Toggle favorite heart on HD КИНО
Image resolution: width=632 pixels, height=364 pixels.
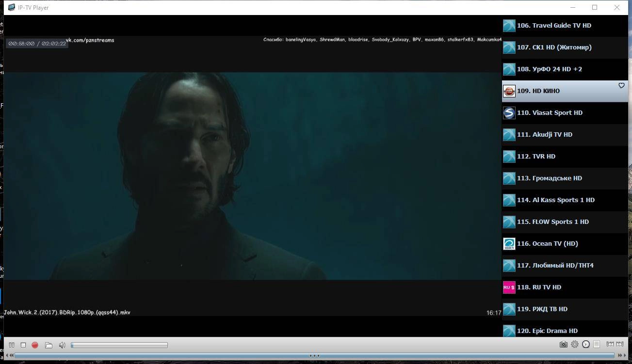(621, 85)
